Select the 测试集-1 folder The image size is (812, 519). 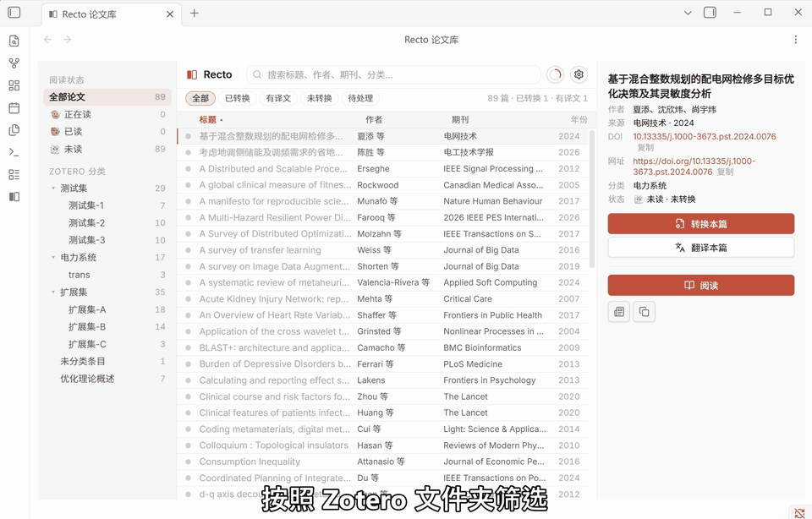coord(107,205)
